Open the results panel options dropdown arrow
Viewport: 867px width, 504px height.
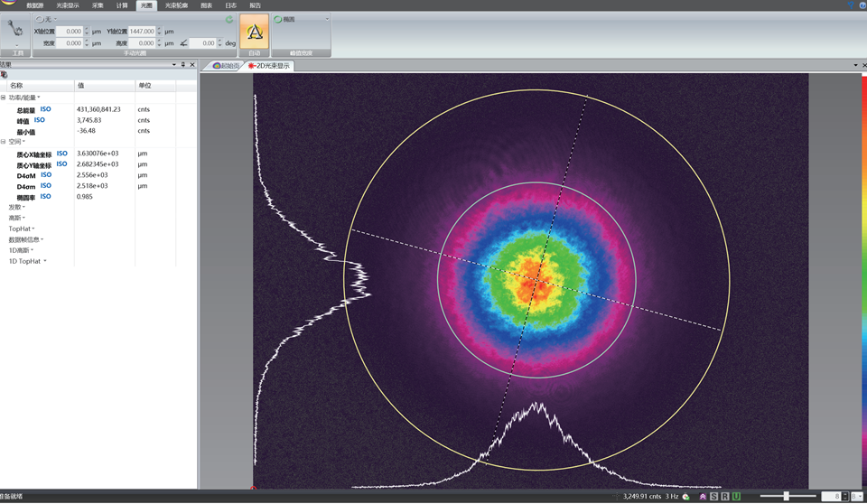pos(174,65)
